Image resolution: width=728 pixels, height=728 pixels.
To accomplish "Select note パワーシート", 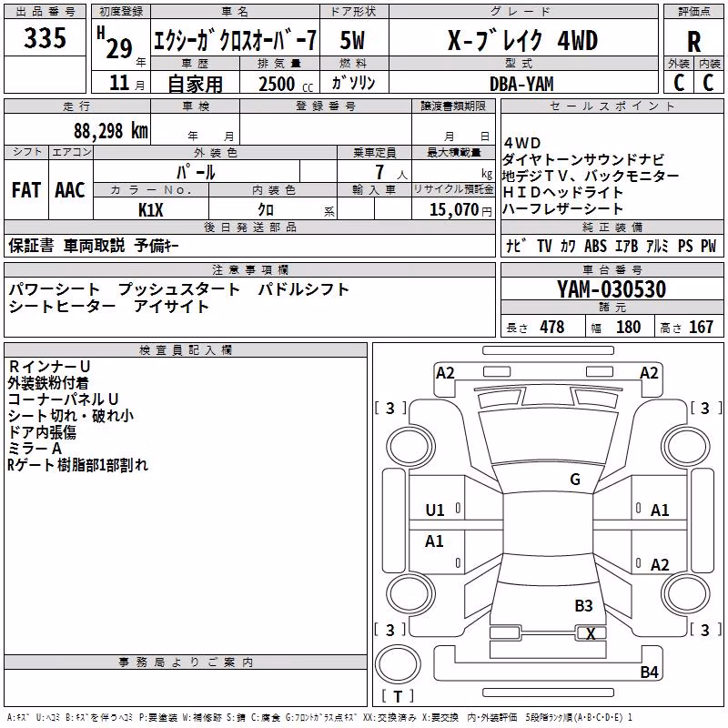I will [55, 289].
